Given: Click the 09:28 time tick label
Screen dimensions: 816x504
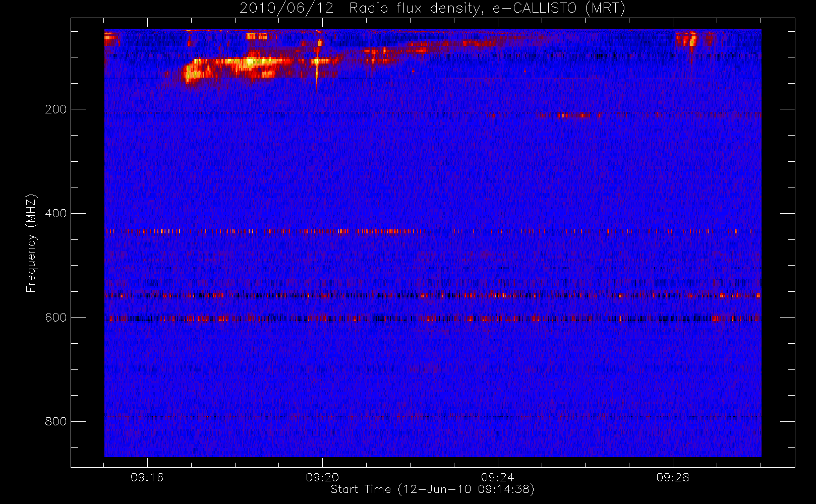Looking at the screenshot, I should point(673,477).
